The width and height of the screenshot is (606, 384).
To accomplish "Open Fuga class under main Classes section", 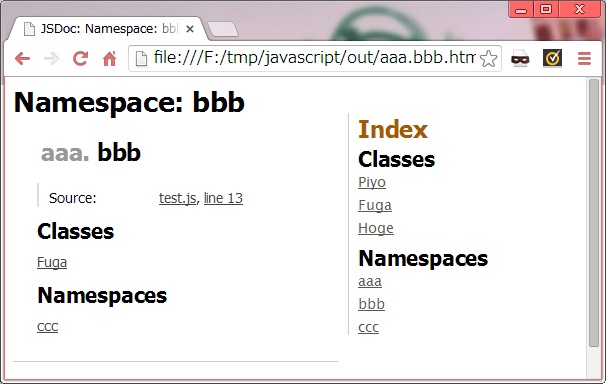I will (52, 262).
